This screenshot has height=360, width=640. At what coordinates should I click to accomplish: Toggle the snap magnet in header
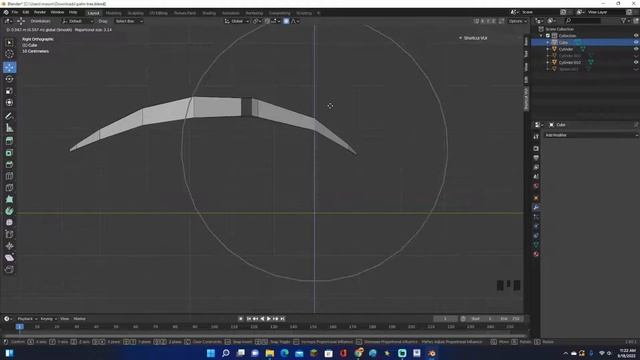click(x=267, y=21)
